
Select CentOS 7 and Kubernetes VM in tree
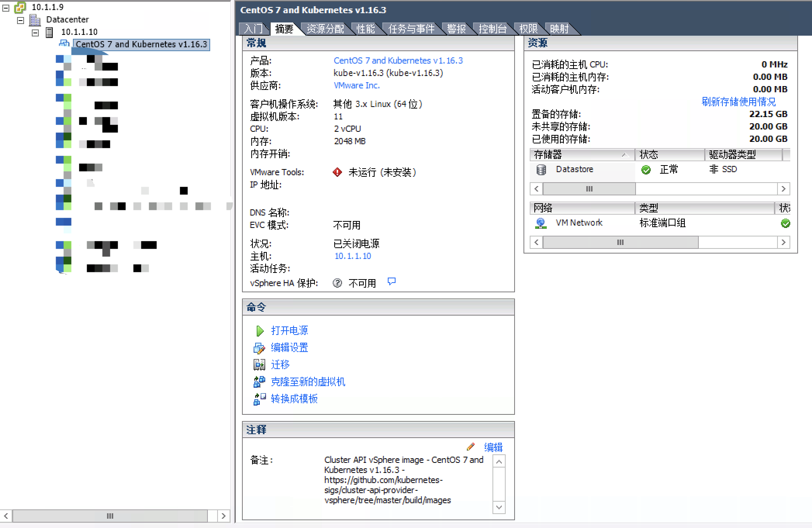[141, 44]
